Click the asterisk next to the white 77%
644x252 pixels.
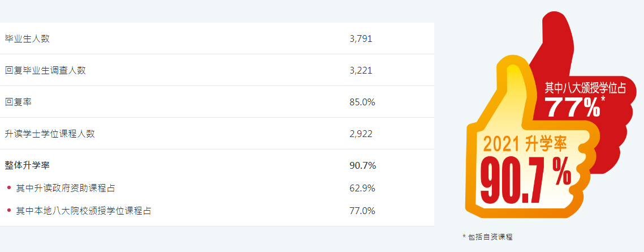pos(603,100)
